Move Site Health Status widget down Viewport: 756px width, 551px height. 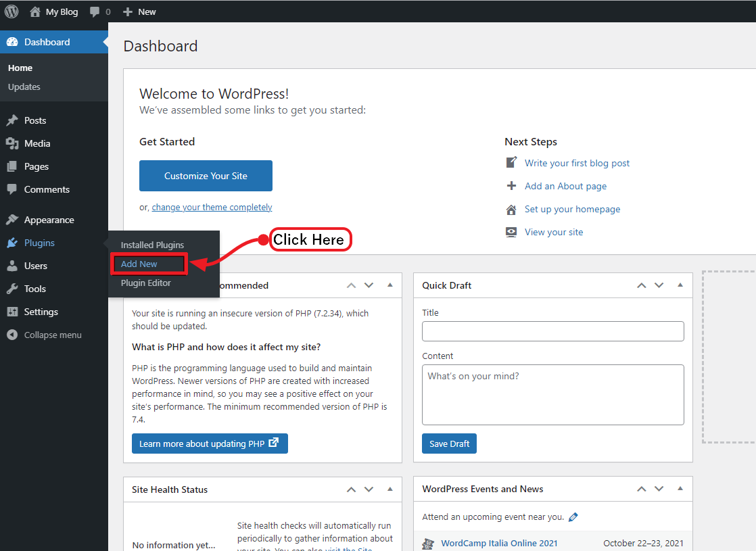coord(369,489)
